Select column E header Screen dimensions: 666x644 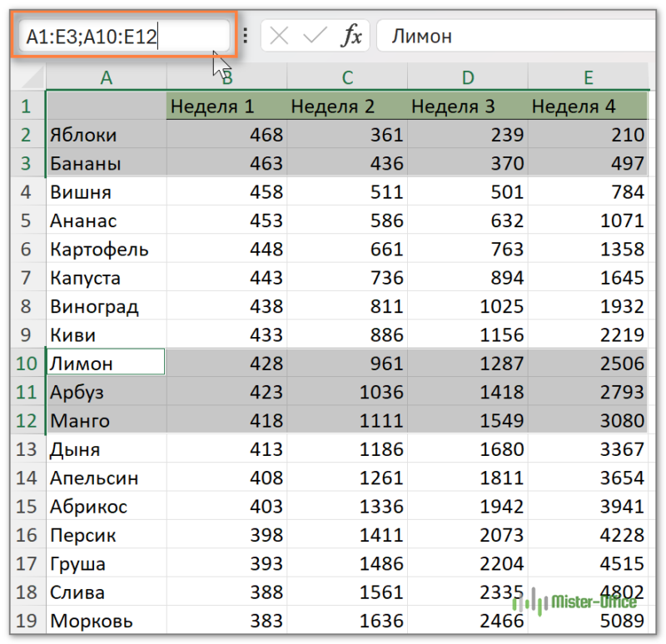coord(589,78)
